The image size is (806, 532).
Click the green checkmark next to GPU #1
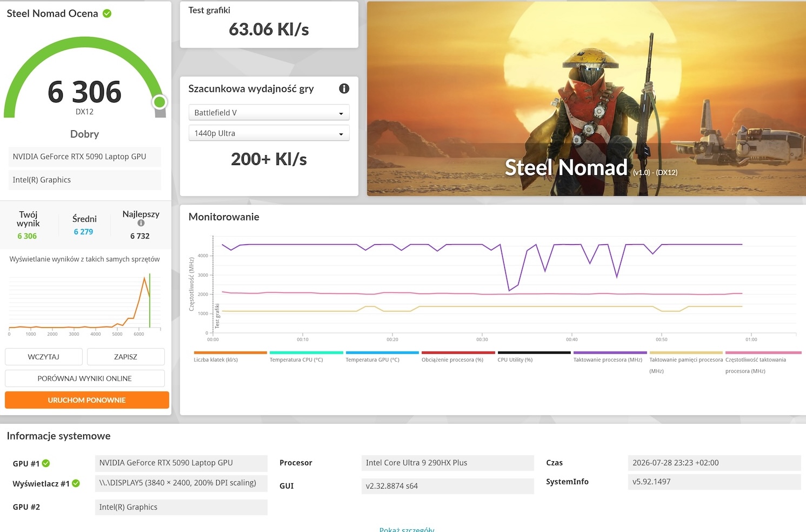click(46, 463)
